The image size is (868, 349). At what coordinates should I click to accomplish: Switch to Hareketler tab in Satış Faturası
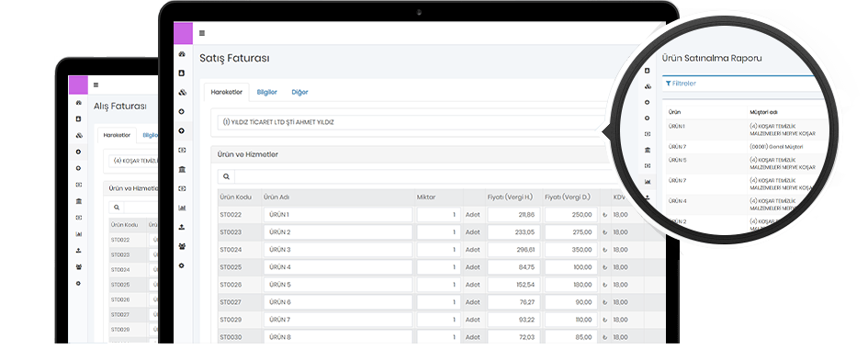tap(226, 93)
